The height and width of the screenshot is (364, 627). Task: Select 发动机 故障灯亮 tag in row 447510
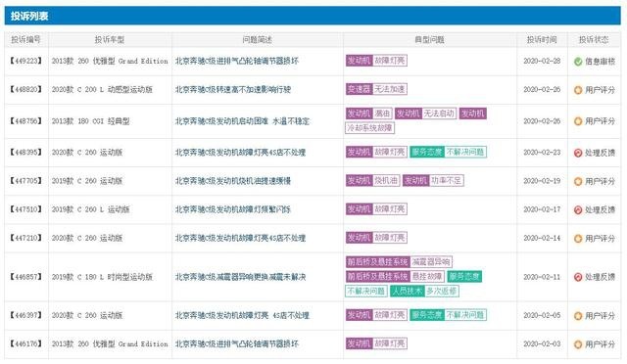click(376, 209)
